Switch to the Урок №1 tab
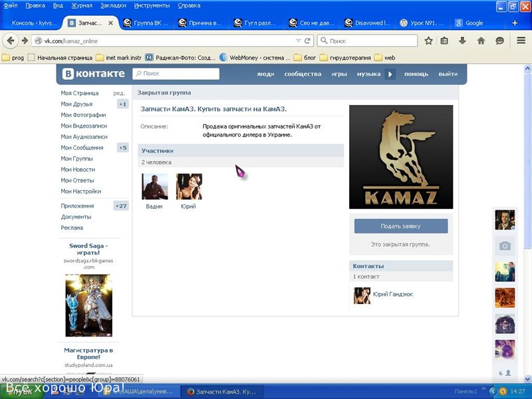The width and height of the screenshot is (532, 399). click(422, 23)
